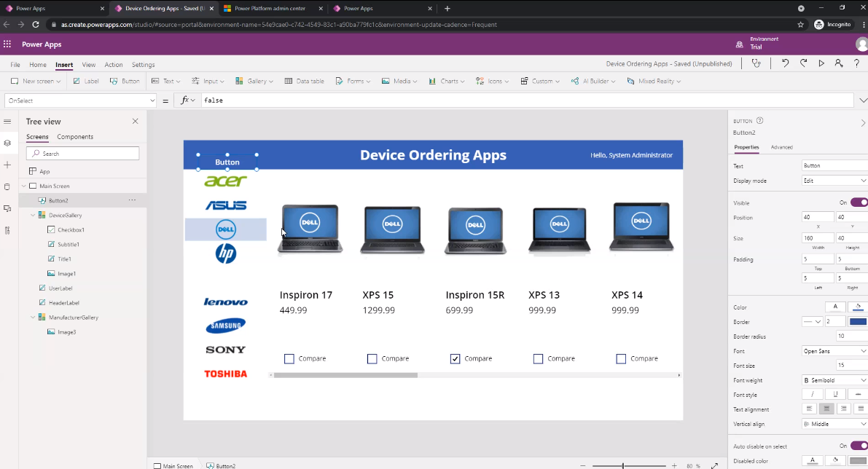Set italic font style
Image resolution: width=868 pixels, height=469 pixels.
[x=812, y=394]
